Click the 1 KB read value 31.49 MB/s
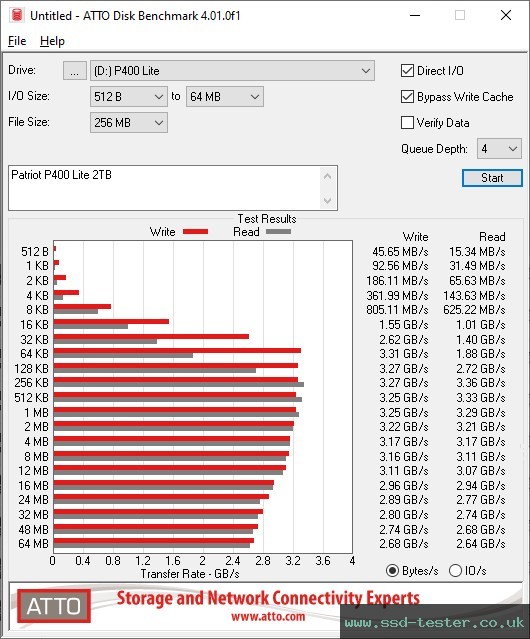Image resolution: width=530 pixels, height=639 pixels. point(477,266)
